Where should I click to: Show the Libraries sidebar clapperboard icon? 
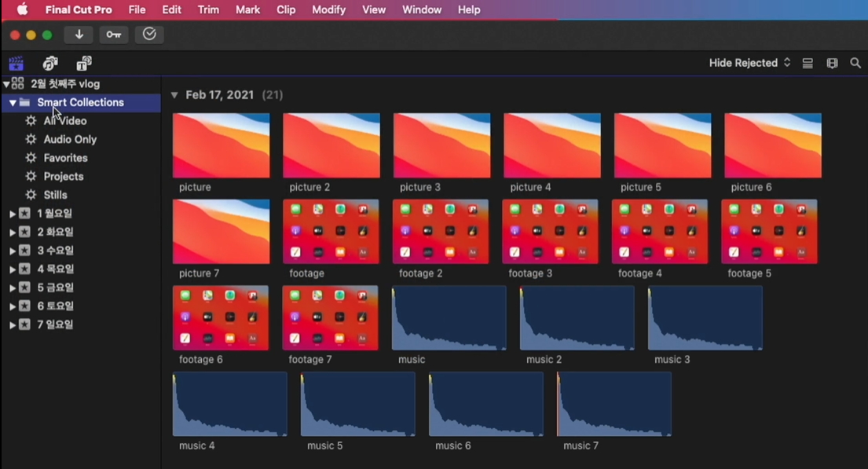pyautogui.click(x=16, y=63)
